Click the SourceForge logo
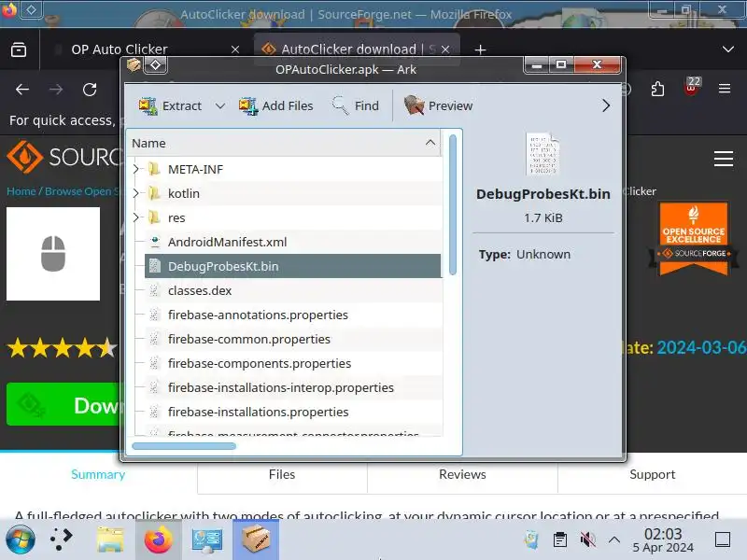747x560 pixels. (x=64, y=157)
